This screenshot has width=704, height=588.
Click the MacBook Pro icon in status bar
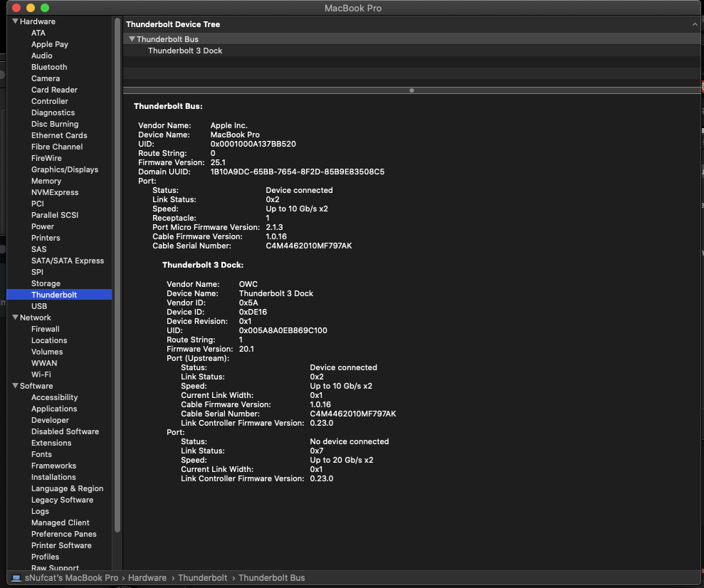tap(17, 577)
